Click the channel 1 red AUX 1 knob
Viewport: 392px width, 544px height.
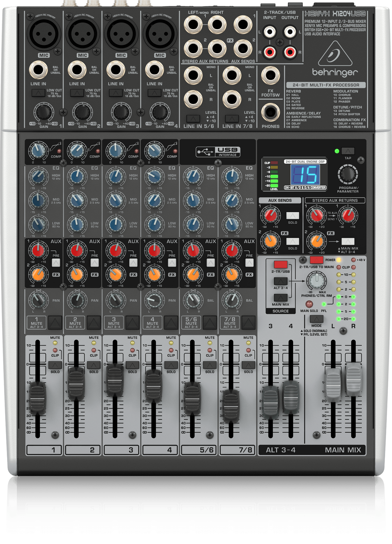[38, 250]
